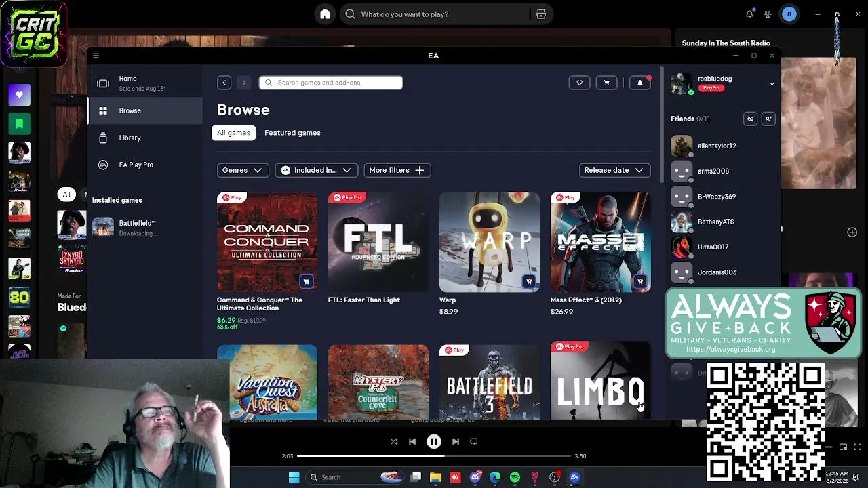868x488 pixels.
Task: Go forward with the EA forward arrow
Action: tap(243, 83)
